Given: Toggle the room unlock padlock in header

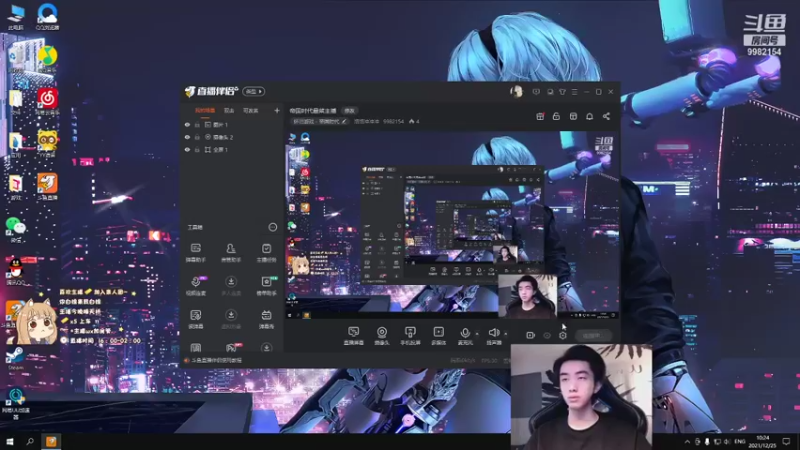Looking at the screenshot, I should click(556, 116).
